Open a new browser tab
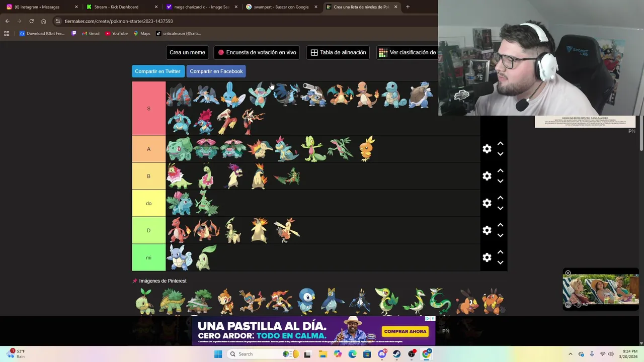The width and height of the screenshot is (644, 362). point(408,7)
